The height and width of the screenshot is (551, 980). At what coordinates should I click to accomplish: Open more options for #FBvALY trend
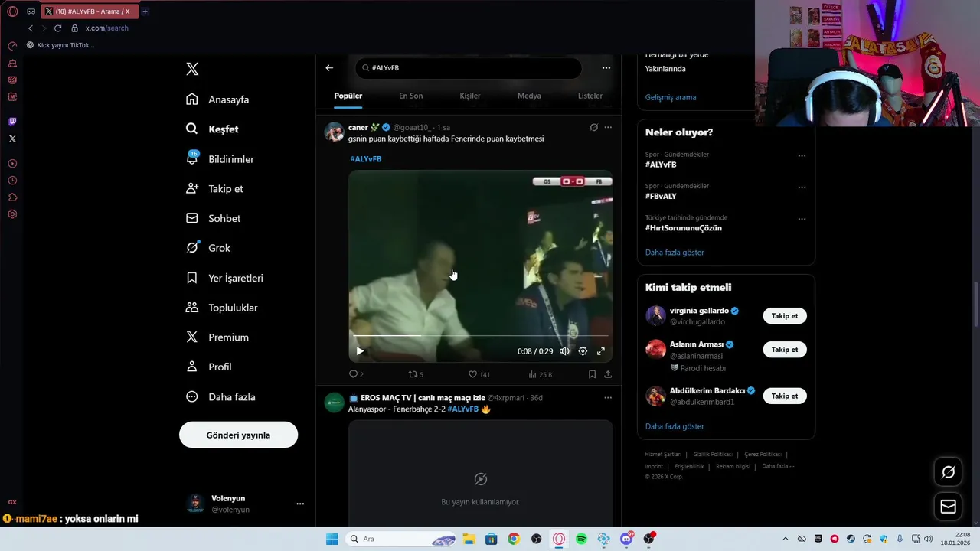click(802, 187)
